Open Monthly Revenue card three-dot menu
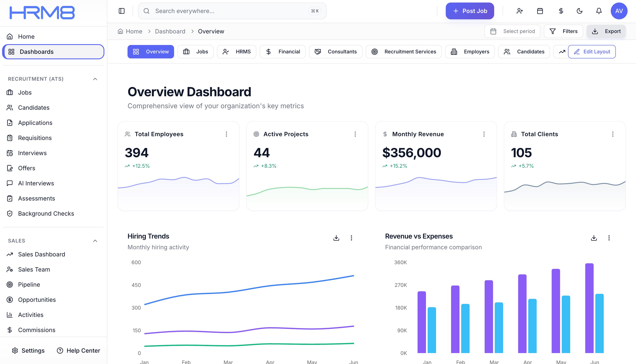Image resolution: width=636 pixels, height=364 pixels. pyautogui.click(x=484, y=134)
